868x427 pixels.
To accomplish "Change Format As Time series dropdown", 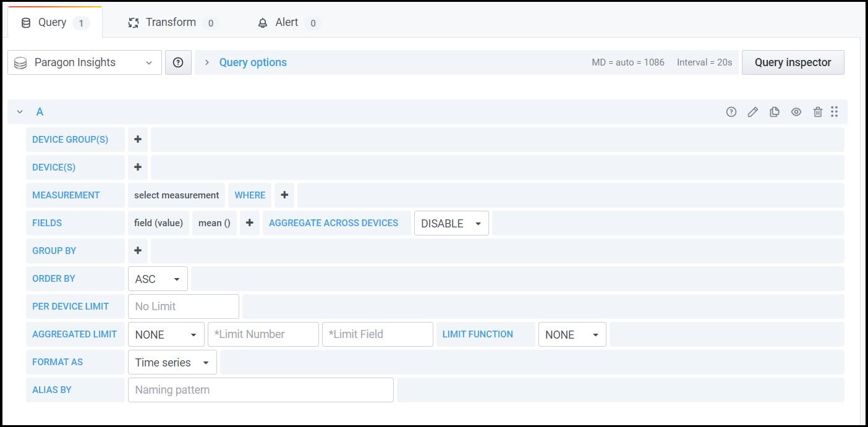I will click(x=172, y=362).
